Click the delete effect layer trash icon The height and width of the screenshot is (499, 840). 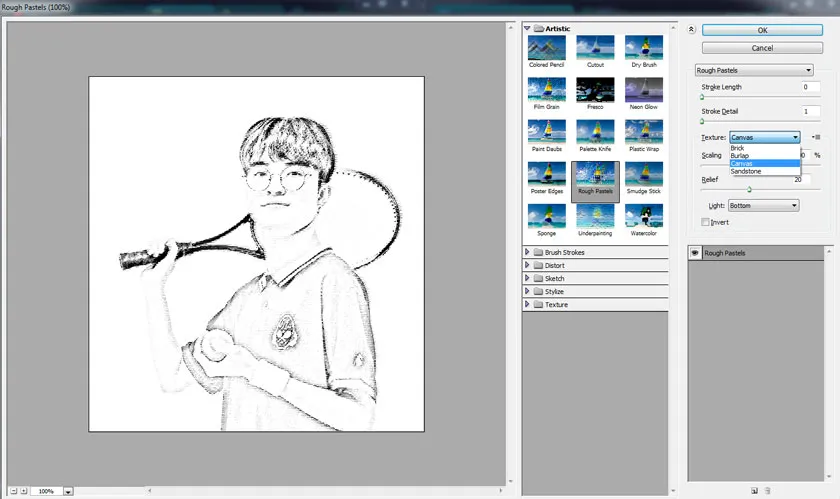pyautogui.click(x=768, y=491)
